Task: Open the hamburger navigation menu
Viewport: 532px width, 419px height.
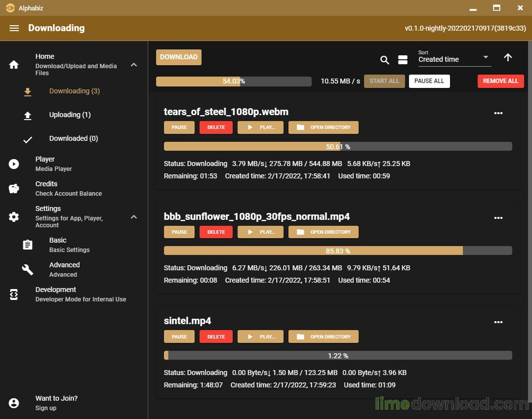Action: [14, 28]
